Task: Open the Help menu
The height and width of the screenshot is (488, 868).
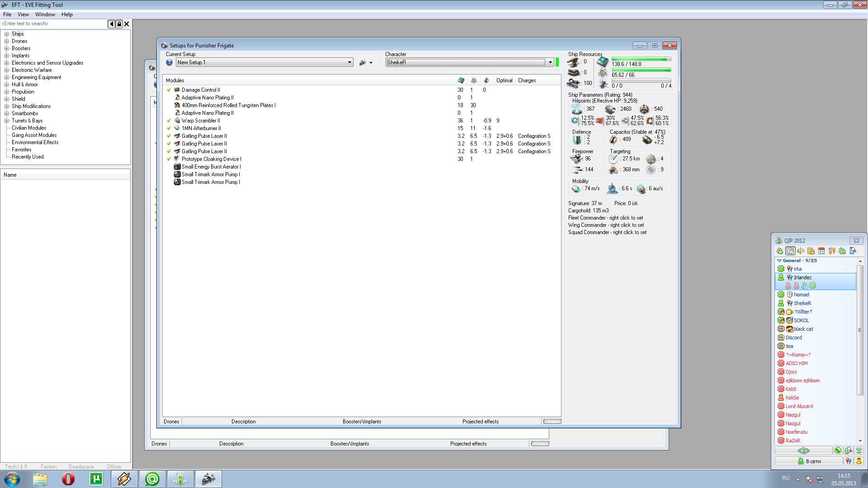Action: click(x=67, y=14)
